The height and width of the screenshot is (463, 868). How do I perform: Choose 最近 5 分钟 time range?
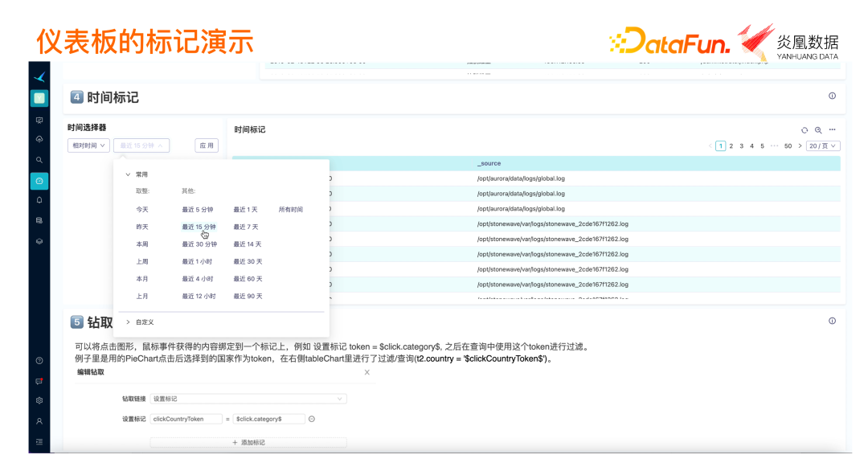(198, 210)
